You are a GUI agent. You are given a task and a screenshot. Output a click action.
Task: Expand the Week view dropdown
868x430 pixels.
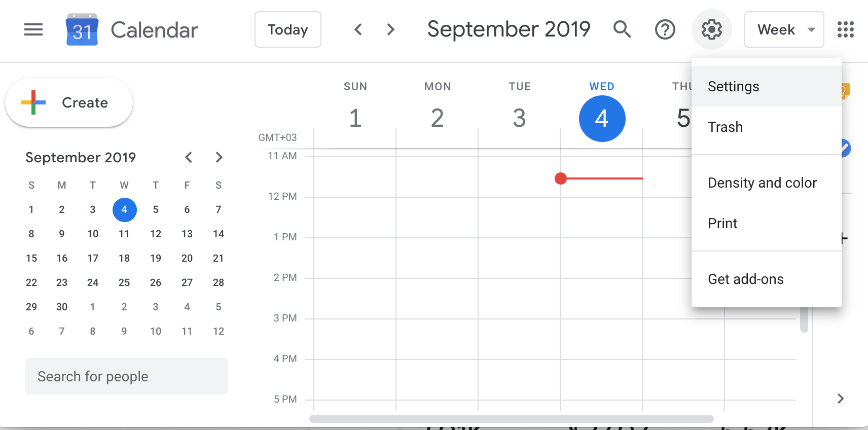(x=784, y=30)
